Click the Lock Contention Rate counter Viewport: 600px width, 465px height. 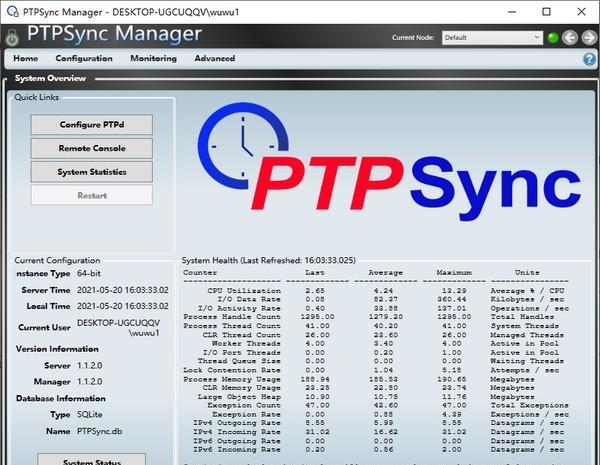click(232, 370)
